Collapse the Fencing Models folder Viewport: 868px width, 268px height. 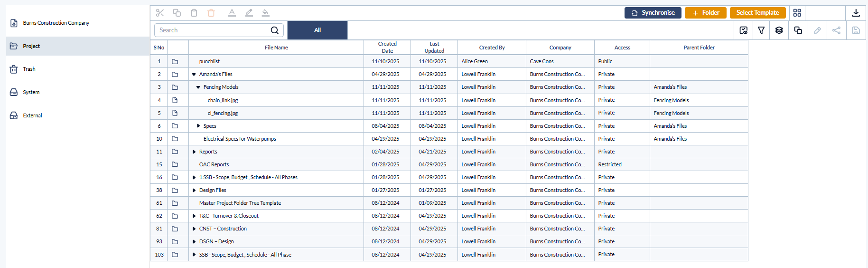pos(198,87)
